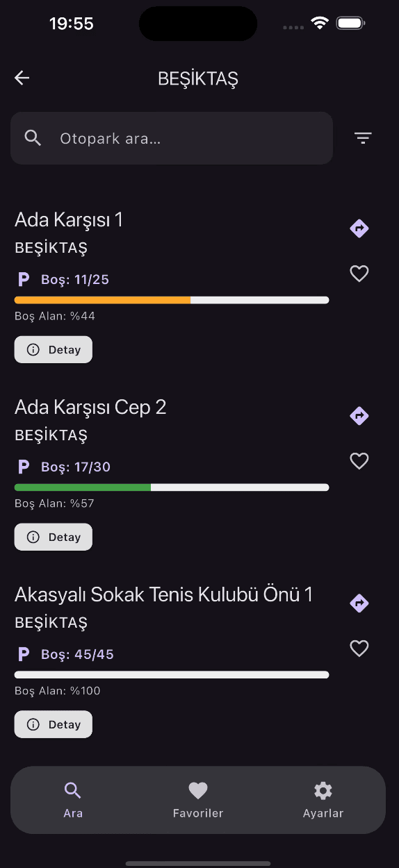Open Detay for Ada Karşısı 1
The width and height of the screenshot is (399, 868).
click(54, 350)
